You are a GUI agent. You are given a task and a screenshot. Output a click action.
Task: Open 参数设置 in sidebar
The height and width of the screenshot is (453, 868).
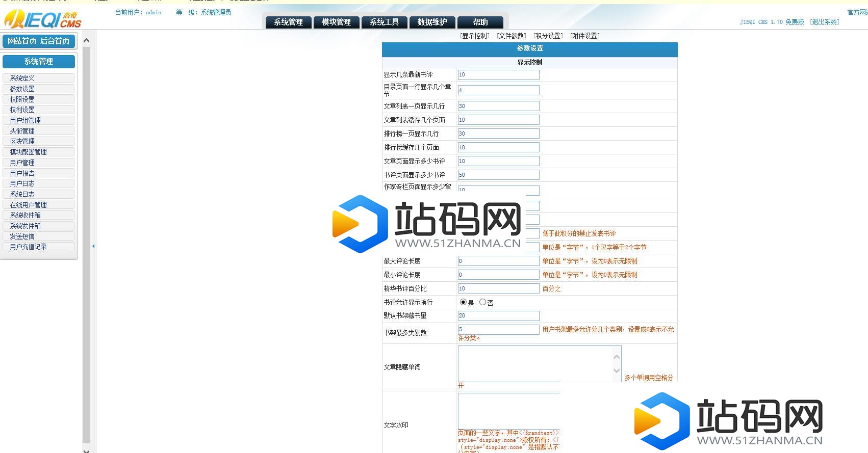coord(39,89)
